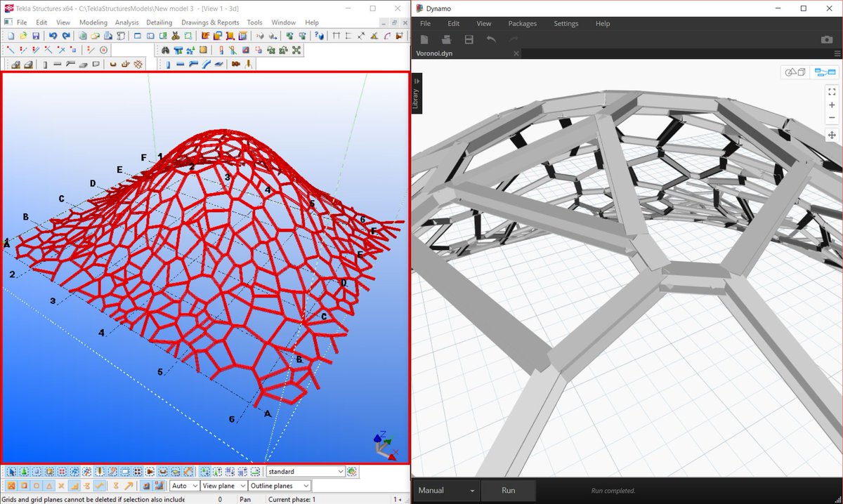Toggle the first selection switch in Tekla's bottom toolbar
Screen dimensions: 843x504
tap(11, 471)
